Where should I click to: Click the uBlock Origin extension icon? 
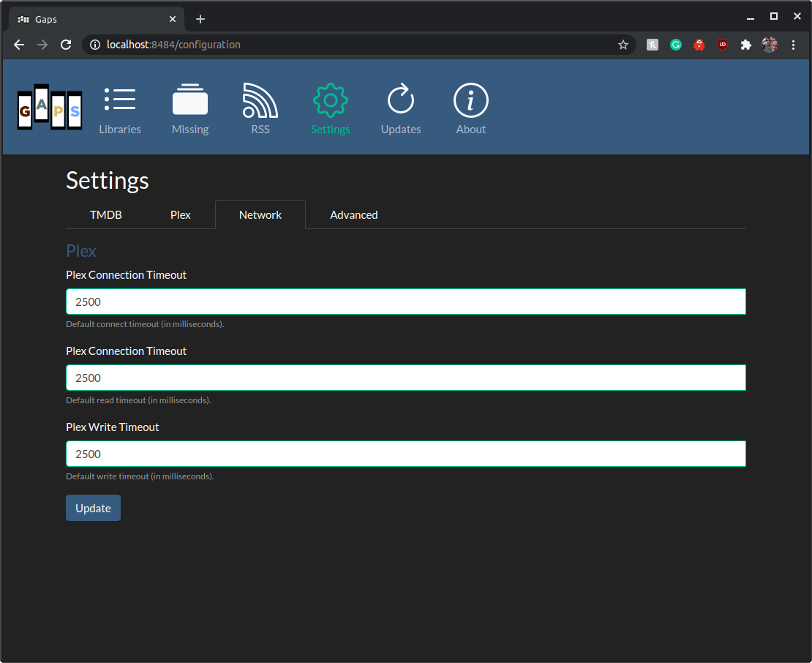[x=722, y=45]
